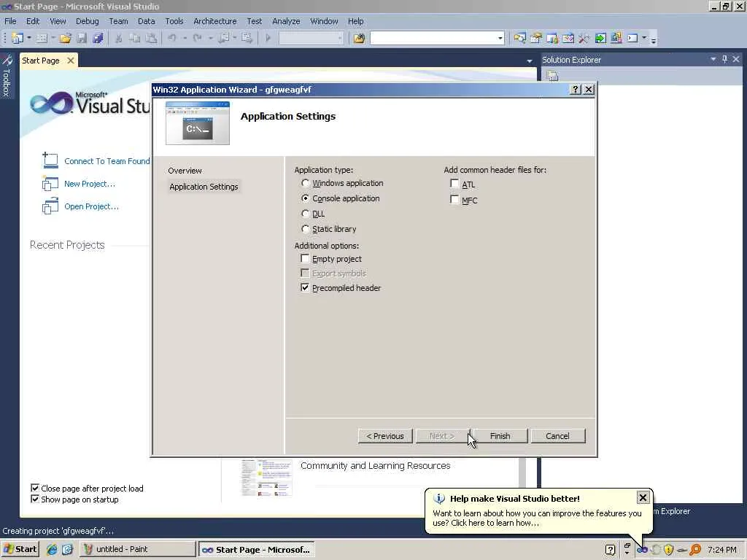Click the Copy toolbar icon
The width and height of the screenshot is (747, 560).
point(135,38)
